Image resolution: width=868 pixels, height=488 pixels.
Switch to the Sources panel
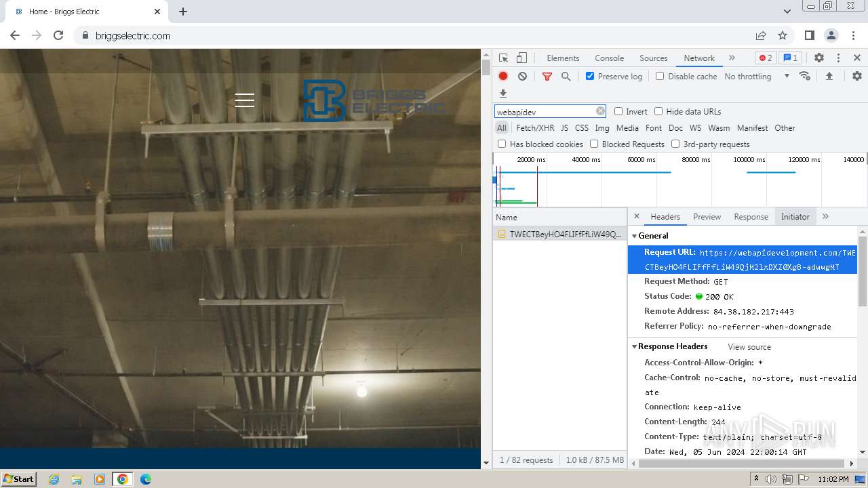(654, 58)
